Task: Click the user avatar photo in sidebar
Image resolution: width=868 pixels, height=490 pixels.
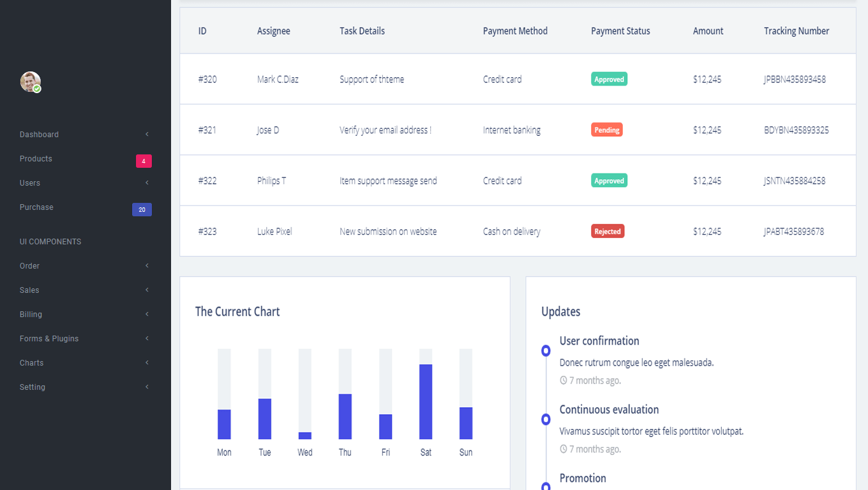Action: click(x=30, y=82)
